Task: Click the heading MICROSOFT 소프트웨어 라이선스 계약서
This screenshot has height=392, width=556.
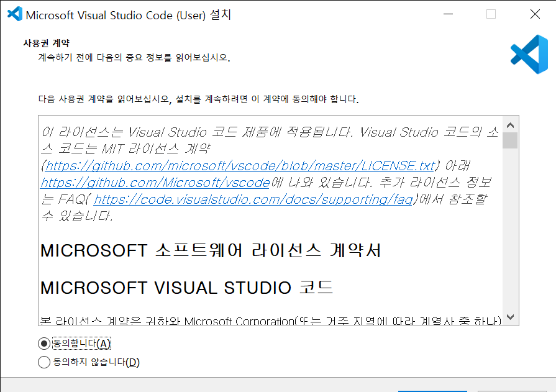Action: [211, 250]
